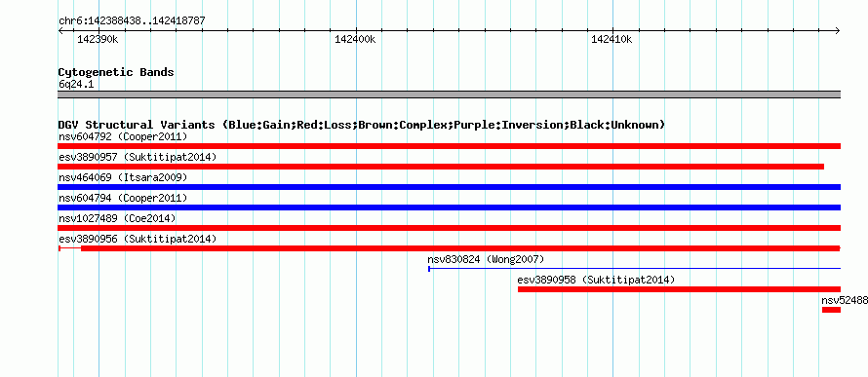Viewport: 868px width, 377px height.
Task: Open the esv3890956 (Suktitipat2014) label
Action: (138, 239)
